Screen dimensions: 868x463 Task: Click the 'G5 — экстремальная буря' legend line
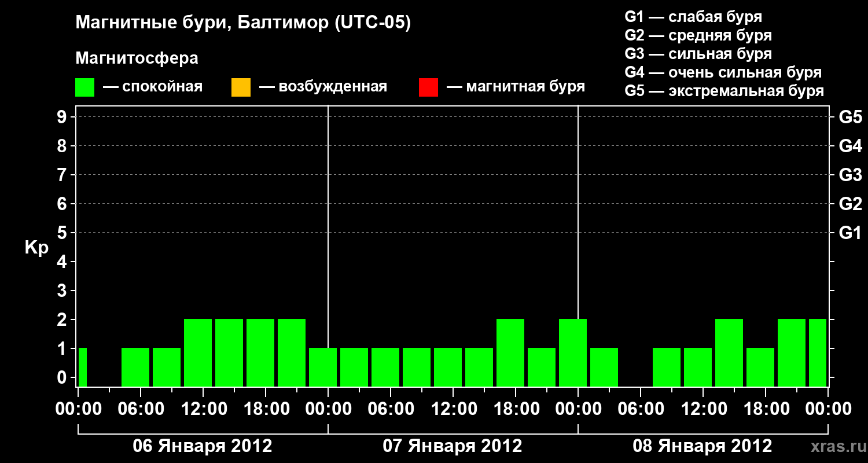point(724,91)
